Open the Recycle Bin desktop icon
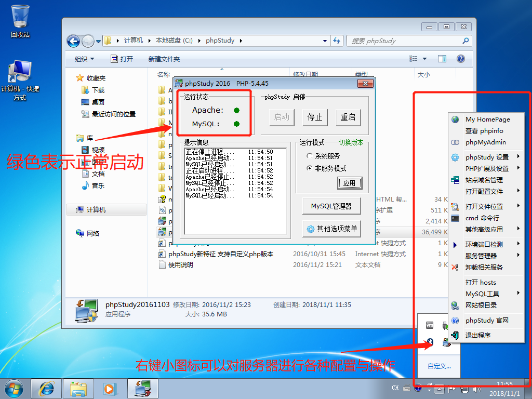532x399 pixels. tap(20, 21)
